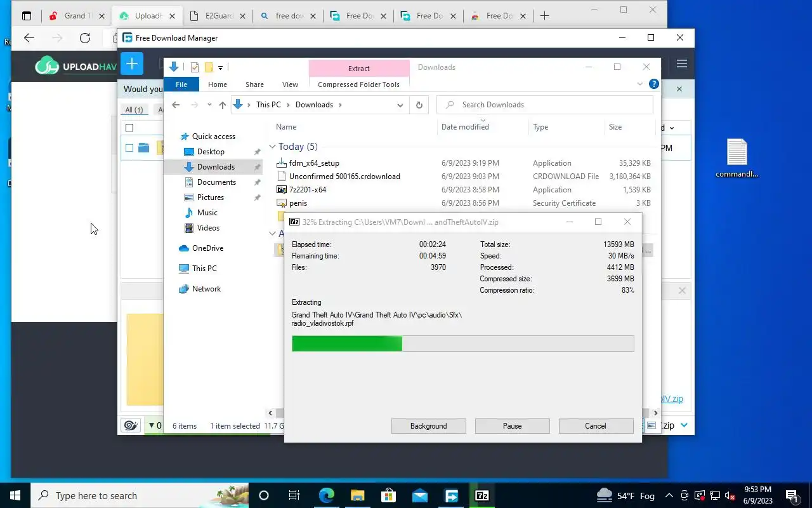Open Mail app from taskbar
The height and width of the screenshot is (508, 812).
pyautogui.click(x=419, y=495)
